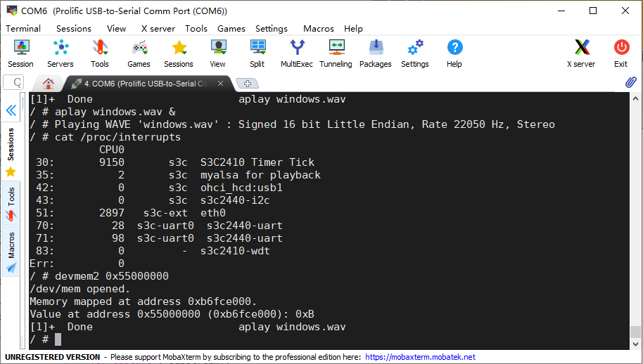
Task: Click the 'Playing WAVE windows.wav' output line
Action: tap(305, 124)
